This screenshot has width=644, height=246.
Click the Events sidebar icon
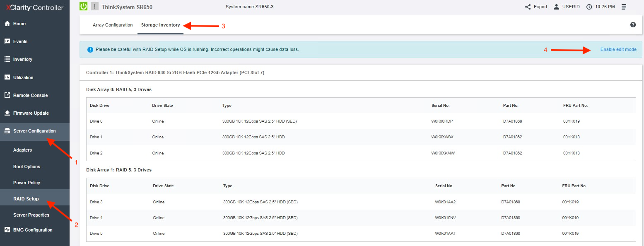7,41
